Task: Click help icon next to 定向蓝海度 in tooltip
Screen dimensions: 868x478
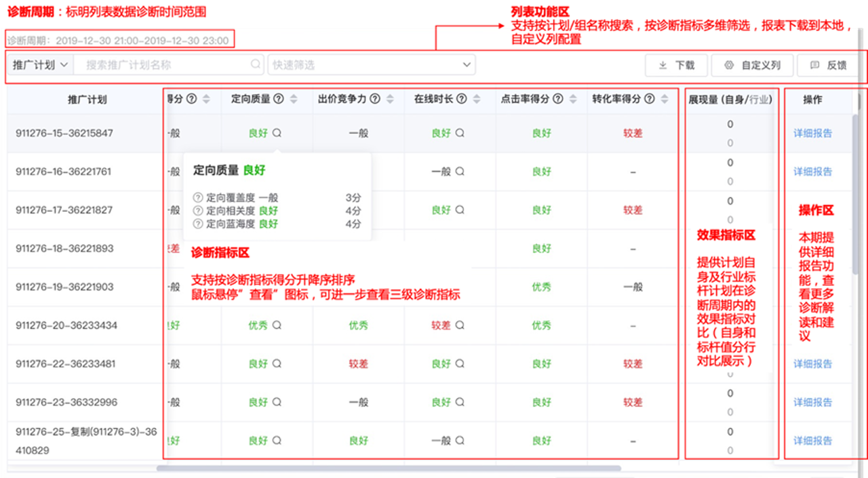Action: (x=198, y=224)
